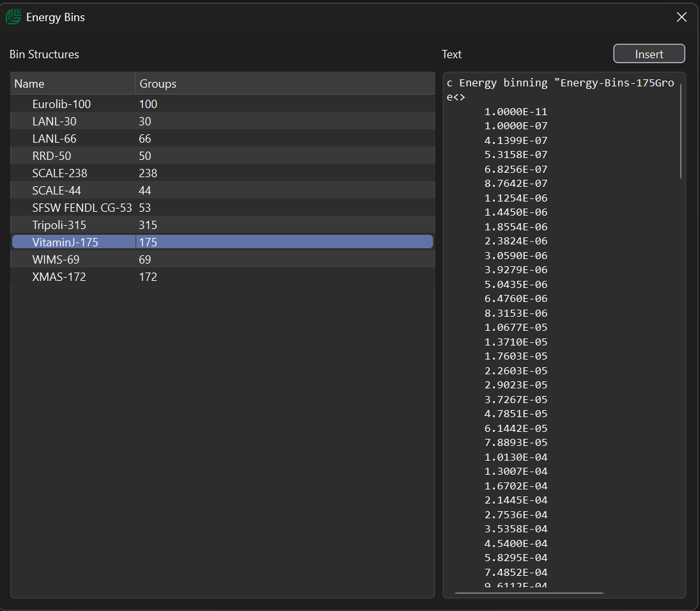Click the value 2.1445E-04

tap(516, 501)
